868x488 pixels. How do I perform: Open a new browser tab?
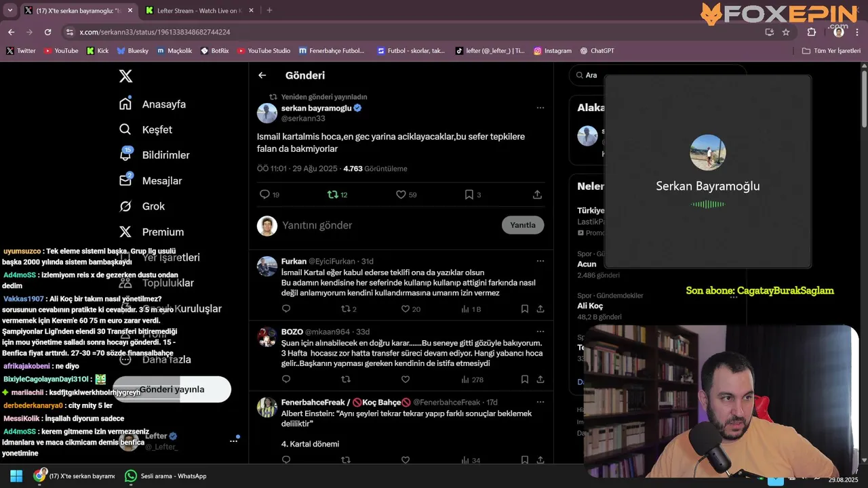(269, 10)
